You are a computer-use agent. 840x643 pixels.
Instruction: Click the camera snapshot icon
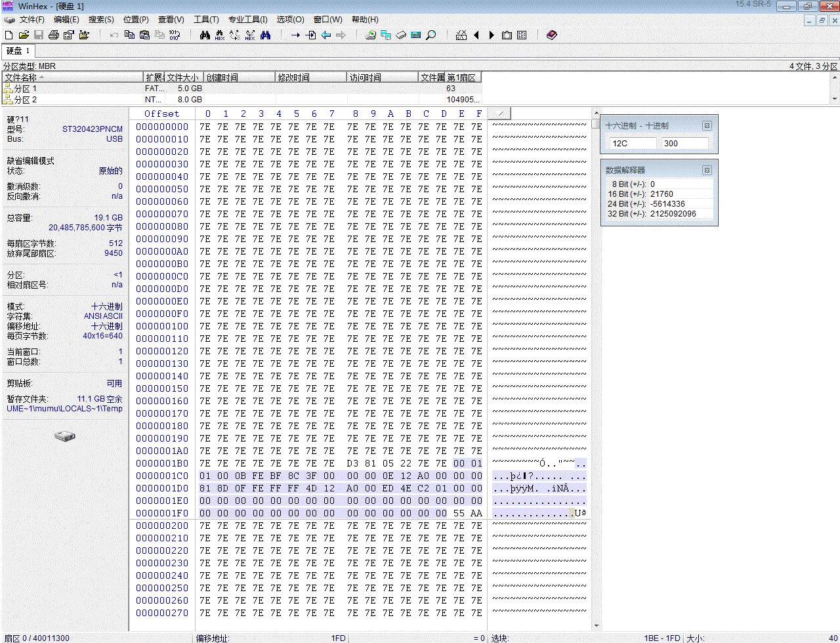507,35
